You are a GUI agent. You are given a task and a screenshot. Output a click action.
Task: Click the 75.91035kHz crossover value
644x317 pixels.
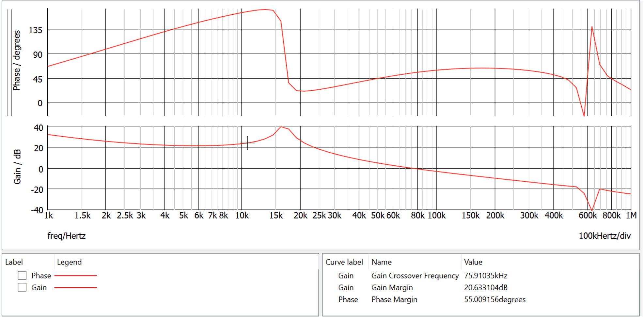click(x=486, y=276)
